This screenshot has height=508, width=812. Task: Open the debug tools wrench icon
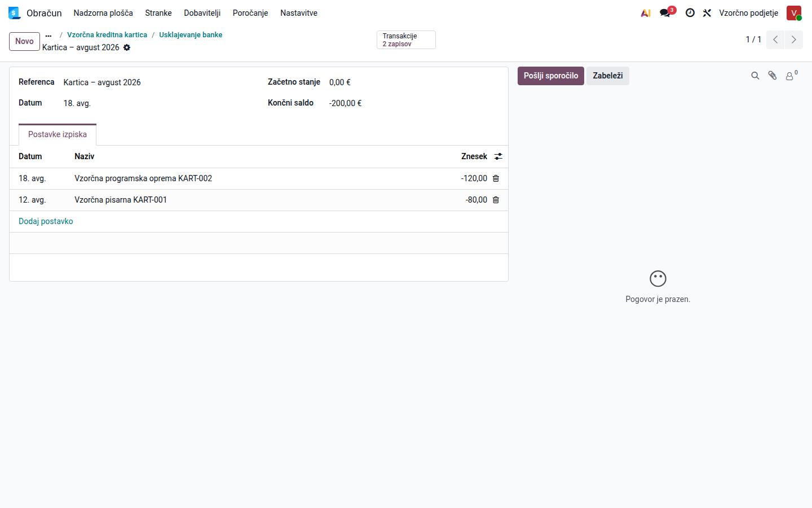coord(707,13)
